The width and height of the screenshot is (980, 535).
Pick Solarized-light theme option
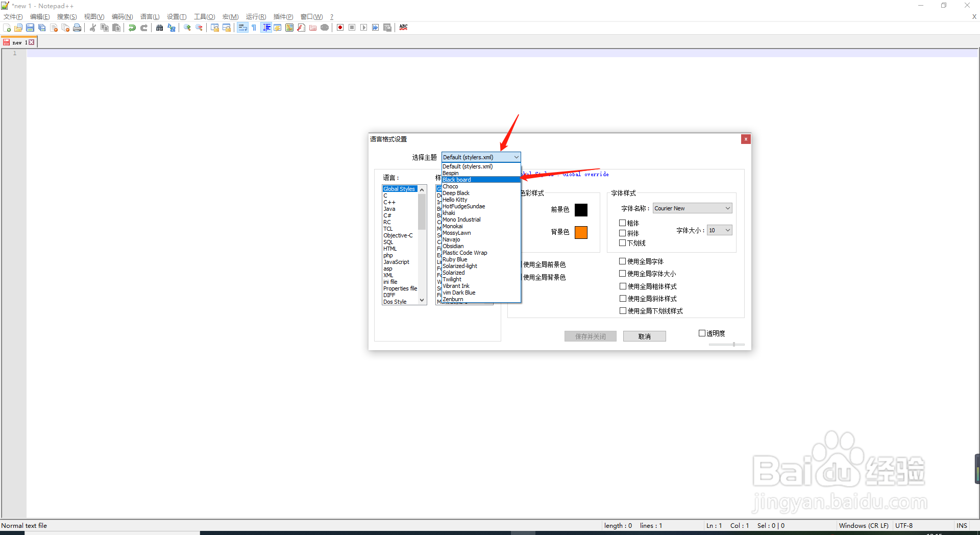[481, 266]
